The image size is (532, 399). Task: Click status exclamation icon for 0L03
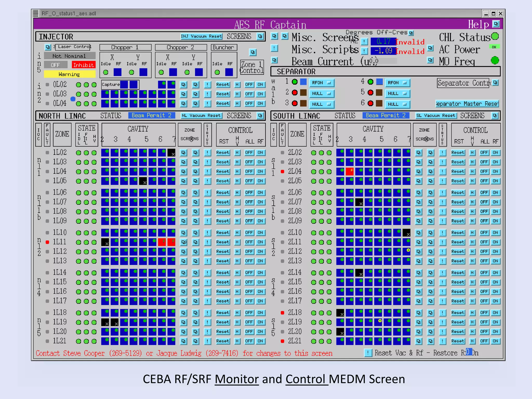pyautogui.click(x=207, y=94)
